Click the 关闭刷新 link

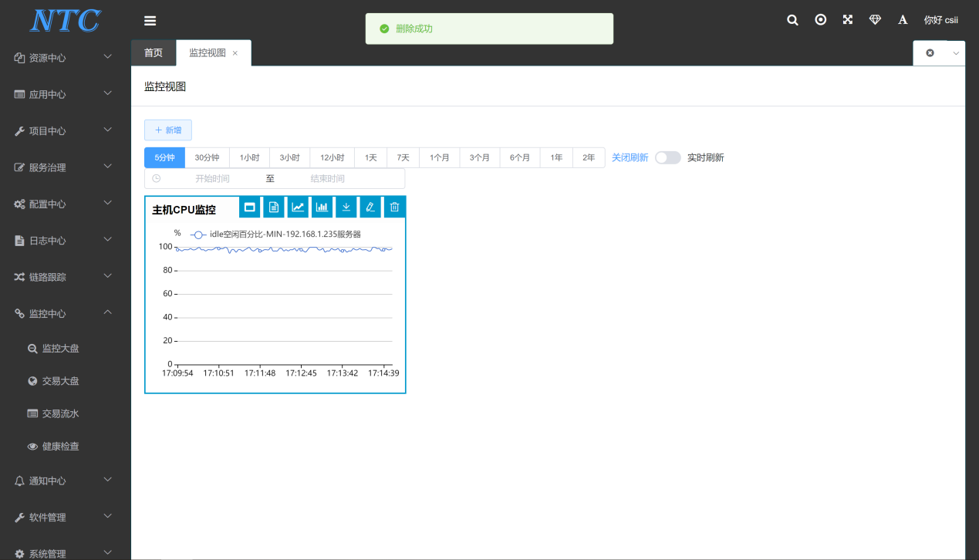tap(630, 157)
